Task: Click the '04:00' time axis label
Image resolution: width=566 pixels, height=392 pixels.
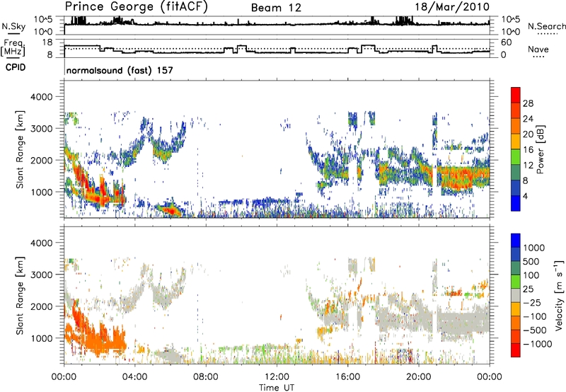Action: pos(134,377)
